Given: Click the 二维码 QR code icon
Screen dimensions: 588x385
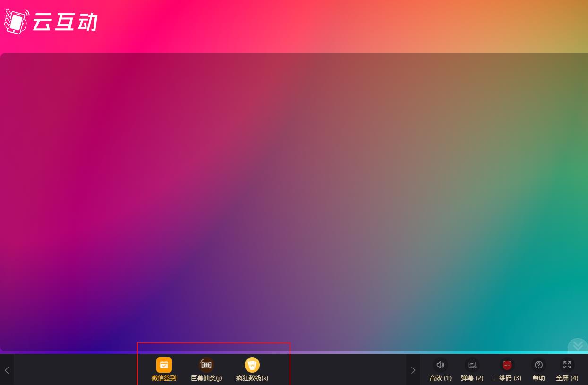Looking at the screenshot, I should coord(507,365).
